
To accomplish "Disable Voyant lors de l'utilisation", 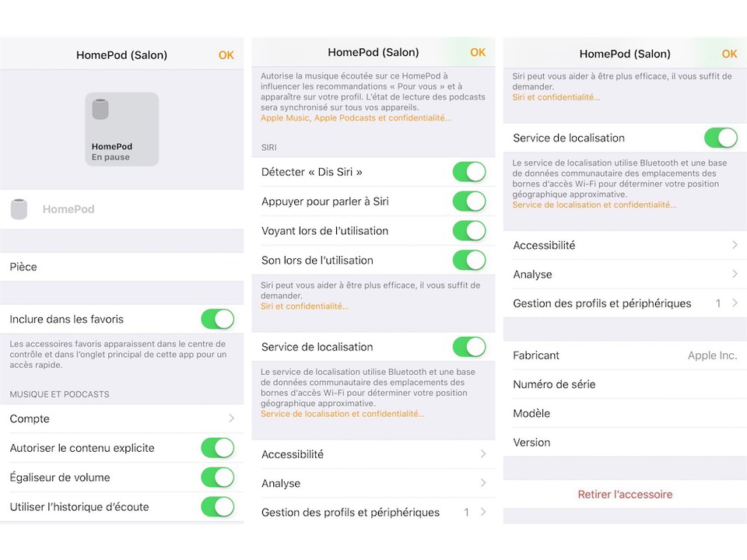I will [x=469, y=231].
